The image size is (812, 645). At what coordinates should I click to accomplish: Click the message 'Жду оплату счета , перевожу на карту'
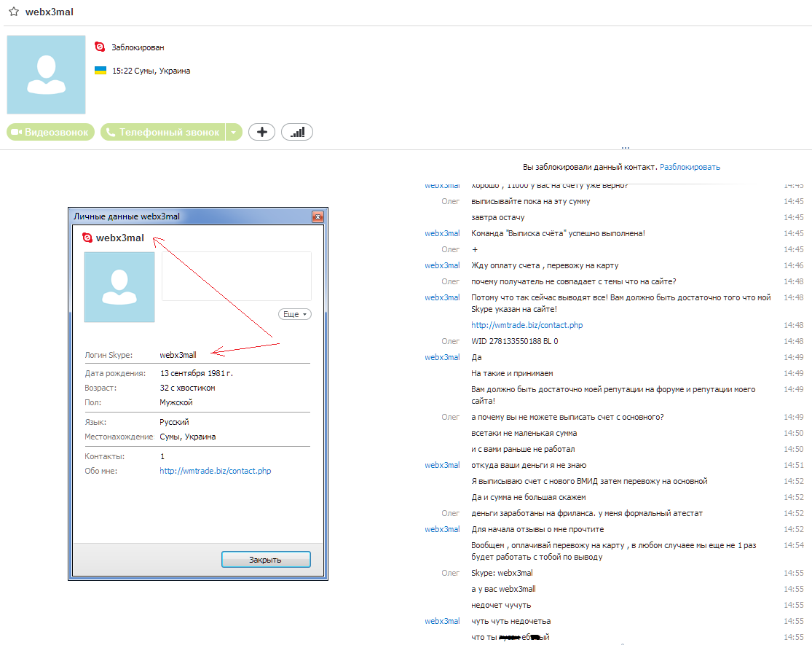[x=545, y=265]
